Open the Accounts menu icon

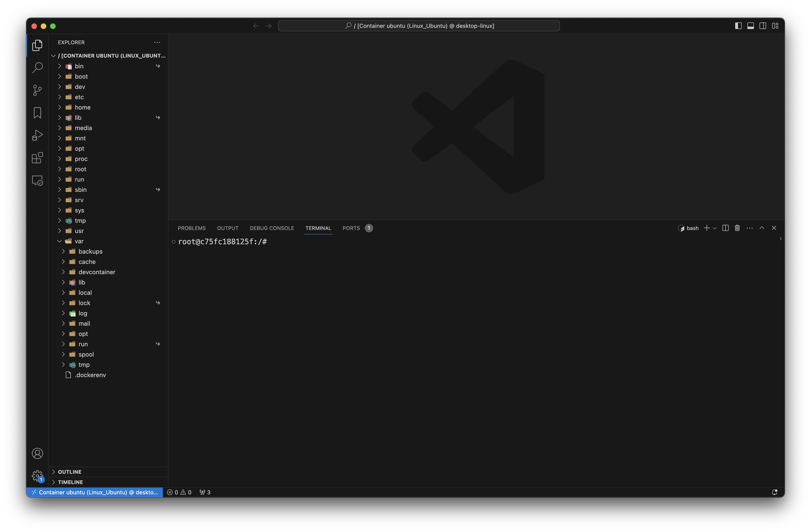(37, 453)
